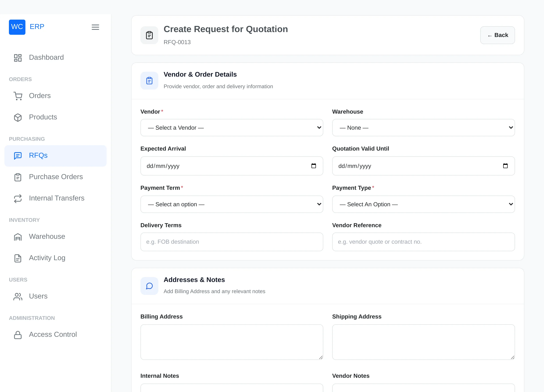
Task: Click the ADMINISTRATION section label
Action: click(x=32, y=318)
